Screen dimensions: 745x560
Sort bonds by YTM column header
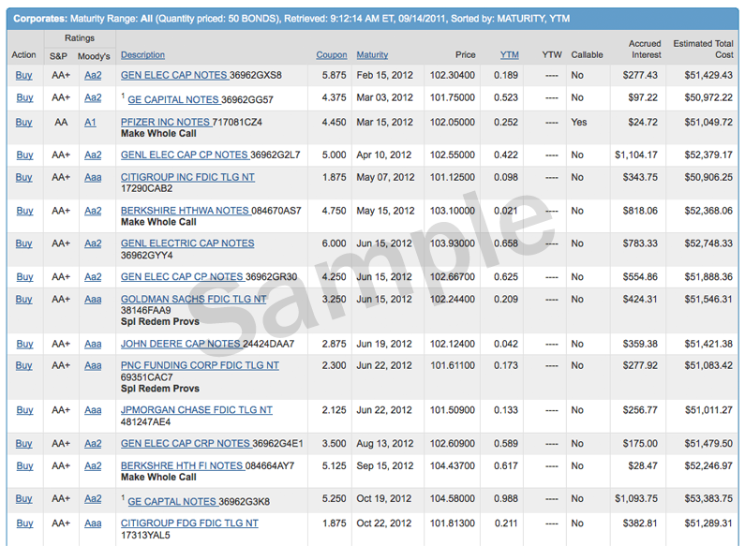click(x=510, y=55)
